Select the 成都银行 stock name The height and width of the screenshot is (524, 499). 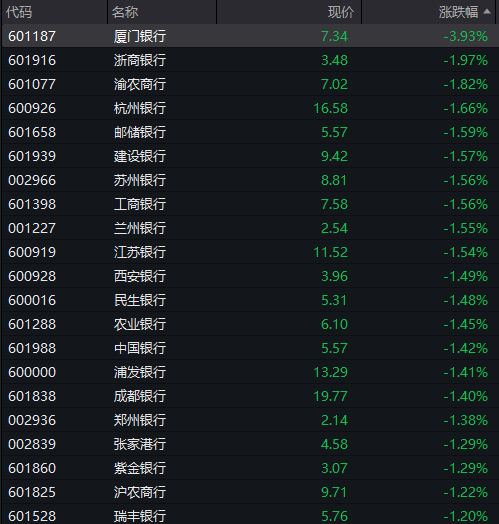pyautogui.click(x=140, y=396)
